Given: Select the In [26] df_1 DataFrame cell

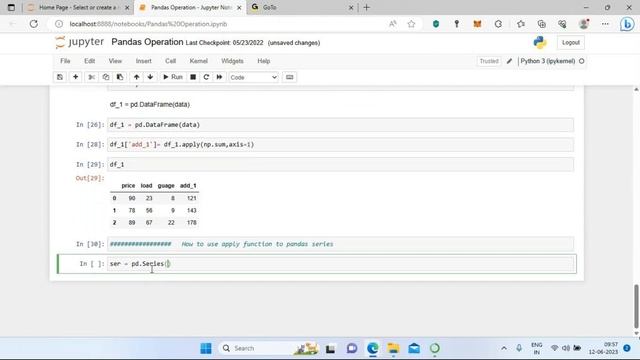Looking at the screenshot, I should click(341, 125).
